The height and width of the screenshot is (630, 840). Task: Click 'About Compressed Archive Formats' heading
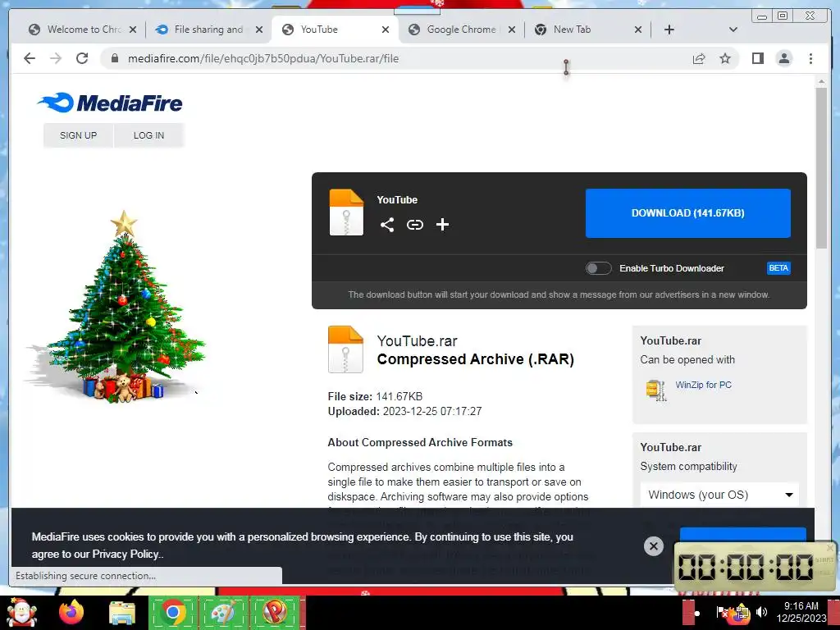click(x=420, y=442)
